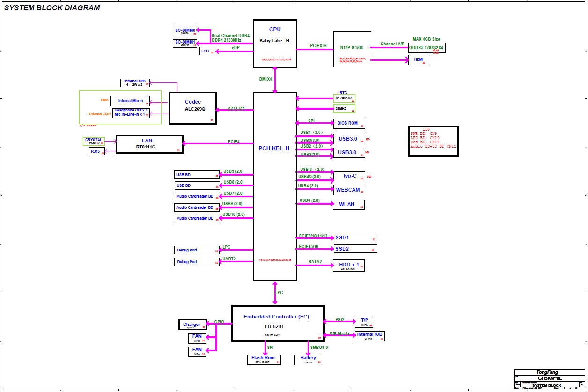Select the PCH KBL-H block
This screenshot has width=588, height=392.
[x=275, y=186]
